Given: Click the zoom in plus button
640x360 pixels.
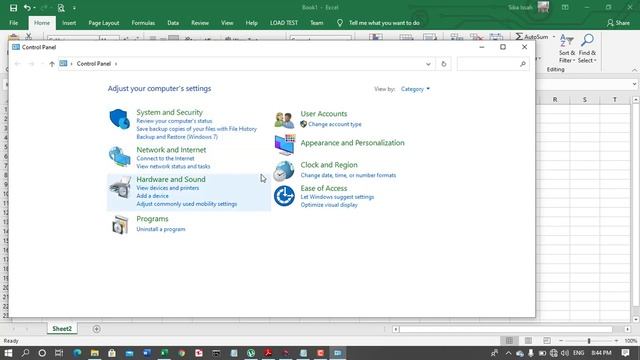Looking at the screenshot, I should (616, 340).
